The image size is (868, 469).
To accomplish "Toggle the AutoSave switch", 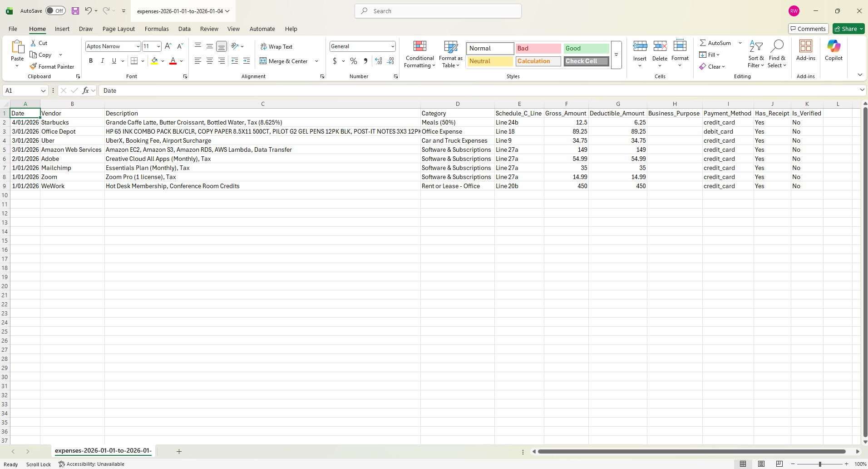I will (x=55, y=11).
